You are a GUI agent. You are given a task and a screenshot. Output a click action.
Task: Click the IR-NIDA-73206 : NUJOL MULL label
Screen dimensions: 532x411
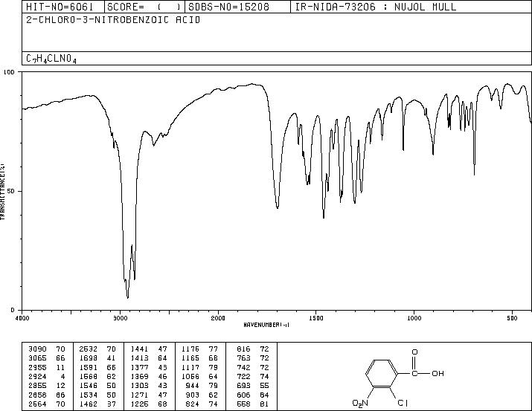(376, 7)
